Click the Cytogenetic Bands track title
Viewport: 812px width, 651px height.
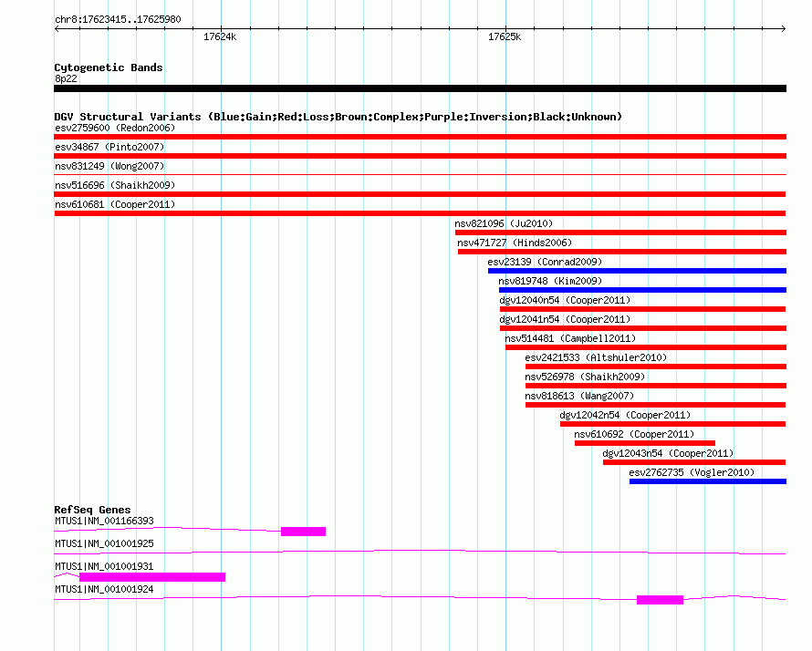[x=109, y=67]
